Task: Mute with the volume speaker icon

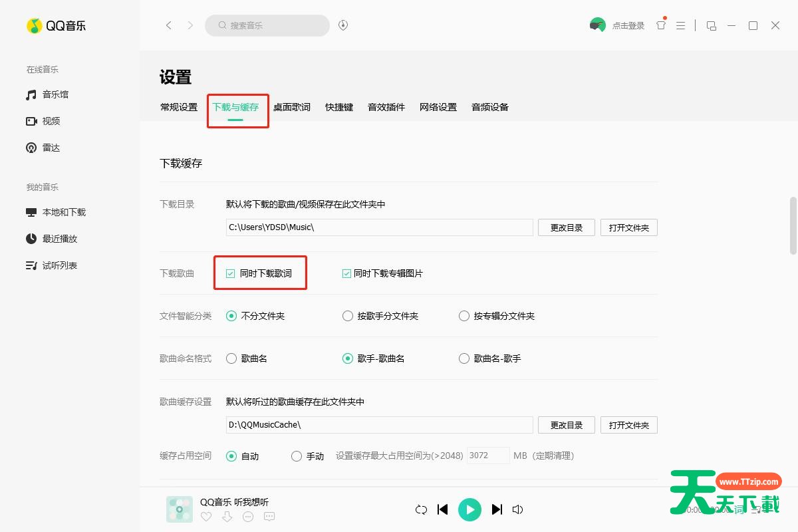Action: click(517, 509)
